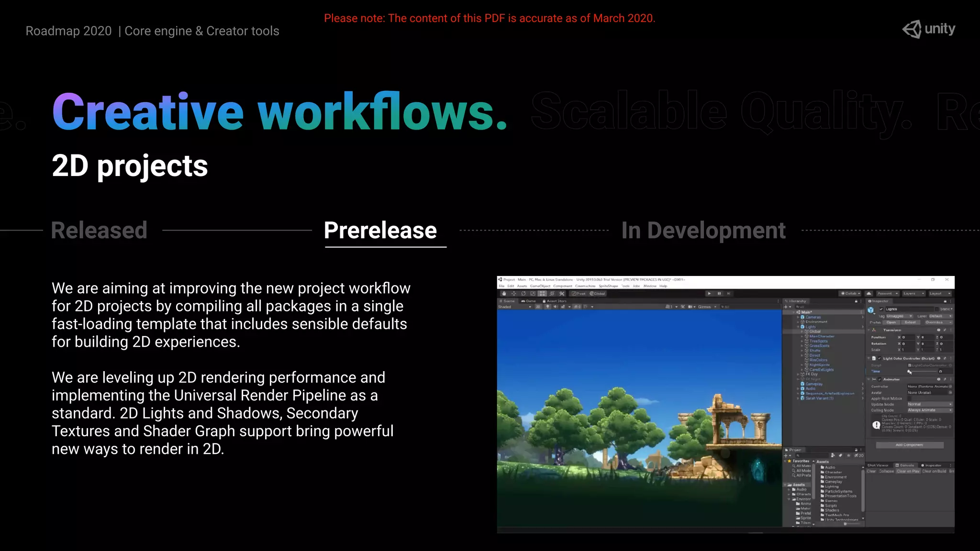Open the Tag Untagged dropdown

899,316
